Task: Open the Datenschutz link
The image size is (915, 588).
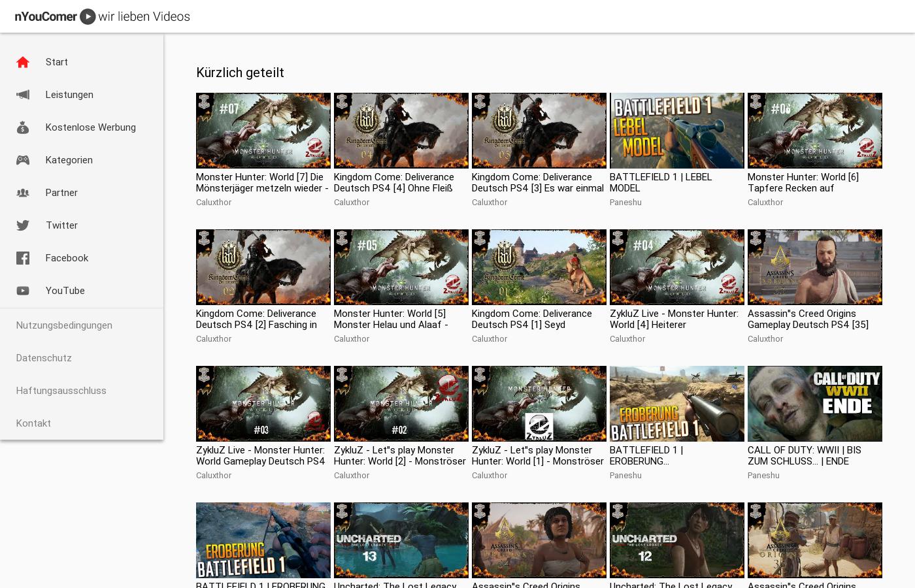Action: click(44, 358)
